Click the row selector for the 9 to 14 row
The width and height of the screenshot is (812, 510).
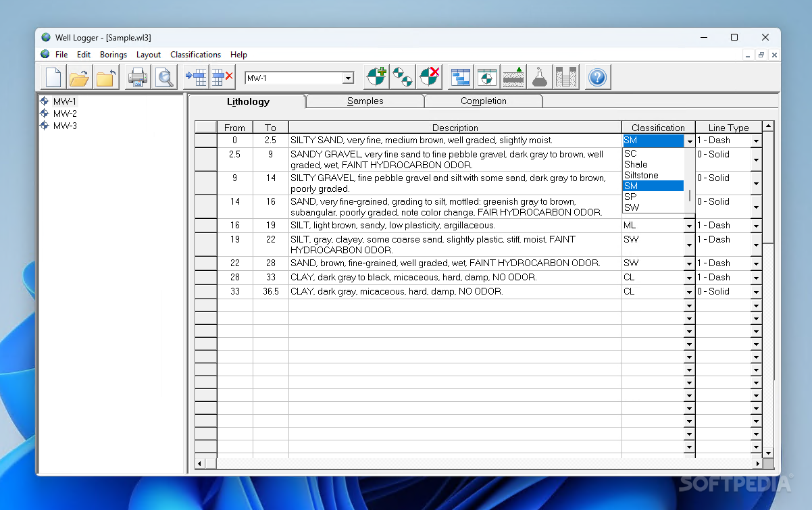[x=205, y=183]
